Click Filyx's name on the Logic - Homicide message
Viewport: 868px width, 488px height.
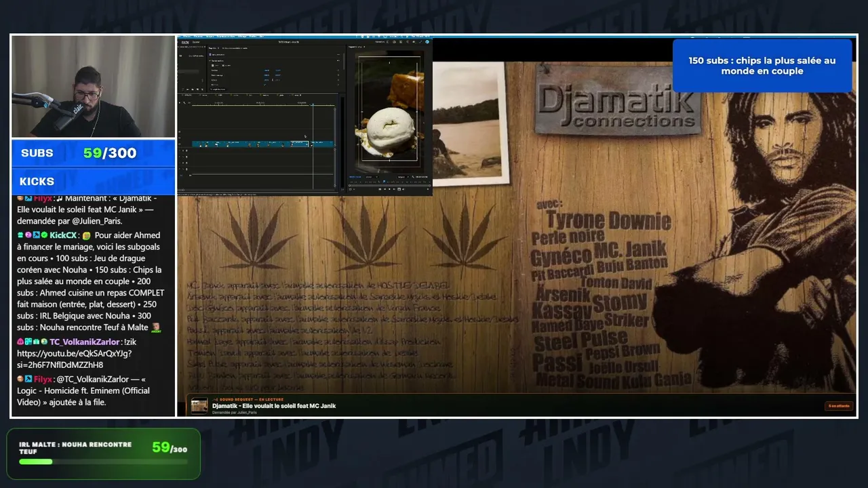(x=43, y=378)
